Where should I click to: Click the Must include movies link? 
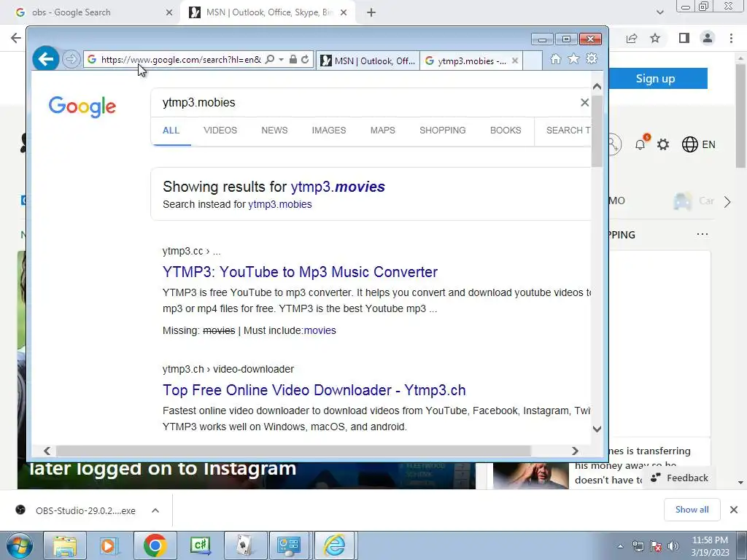pos(320,330)
